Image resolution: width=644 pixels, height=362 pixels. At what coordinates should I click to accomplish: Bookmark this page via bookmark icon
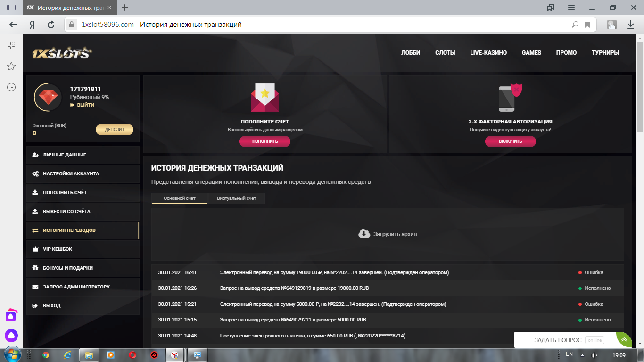click(x=587, y=25)
